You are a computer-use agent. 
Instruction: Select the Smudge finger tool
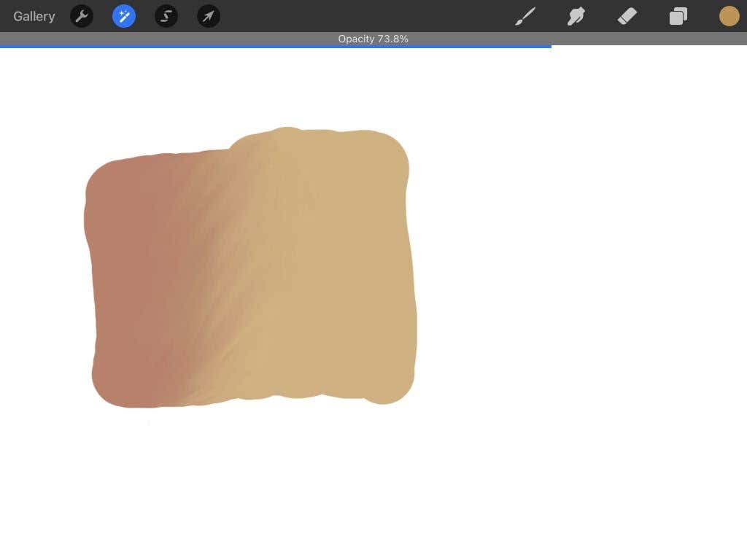point(576,16)
